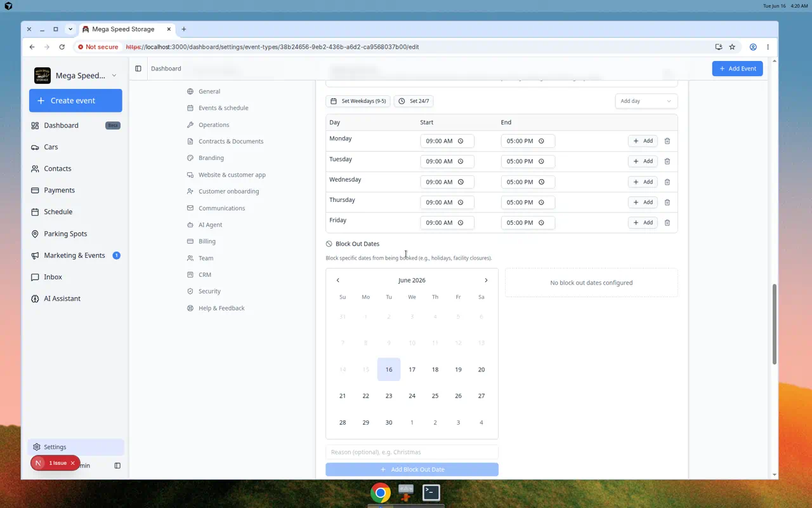812x508 pixels.
Task: Go to next month in calendar
Action: tap(486, 280)
